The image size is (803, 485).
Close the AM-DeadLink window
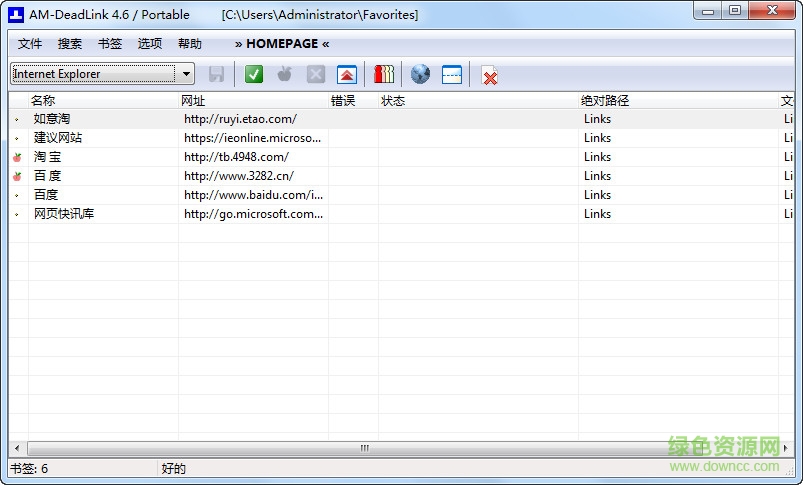tap(772, 11)
